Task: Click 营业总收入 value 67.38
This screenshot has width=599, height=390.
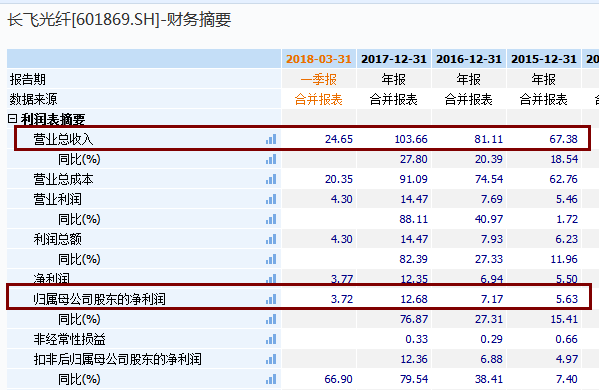Action: [563, 139]
